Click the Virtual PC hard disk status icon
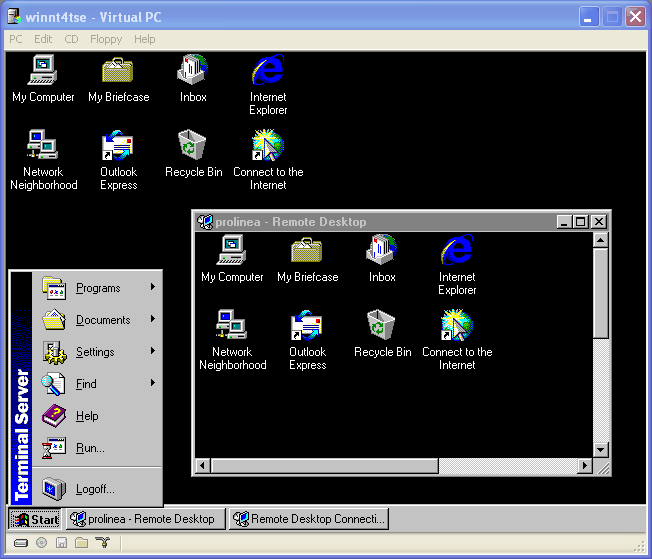The width and height of the screenshot is (652, 559). [21, 543]
